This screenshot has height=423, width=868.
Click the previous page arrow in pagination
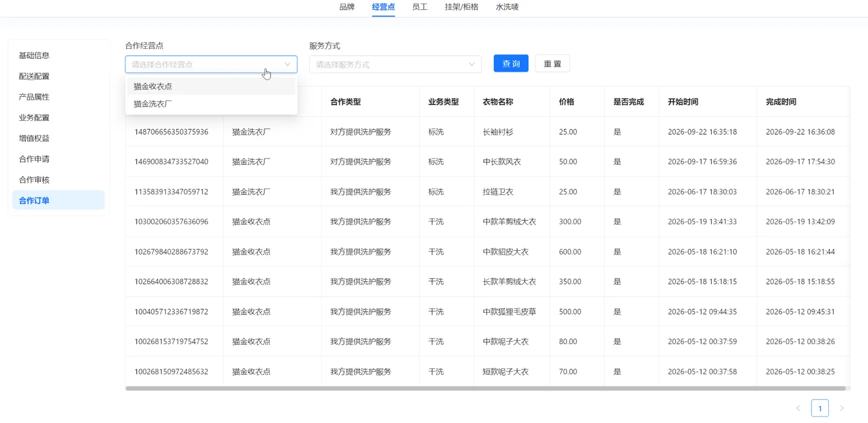pos(798,408)
